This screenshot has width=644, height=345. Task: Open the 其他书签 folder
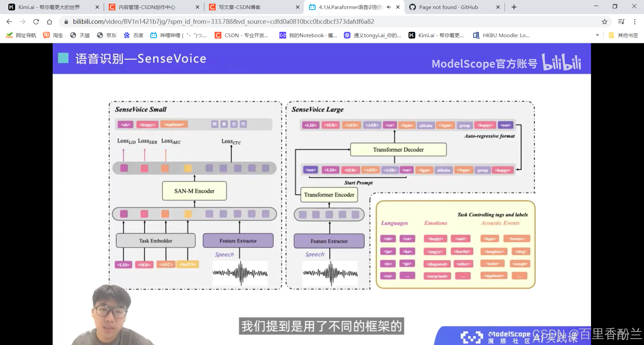[623, 35]
